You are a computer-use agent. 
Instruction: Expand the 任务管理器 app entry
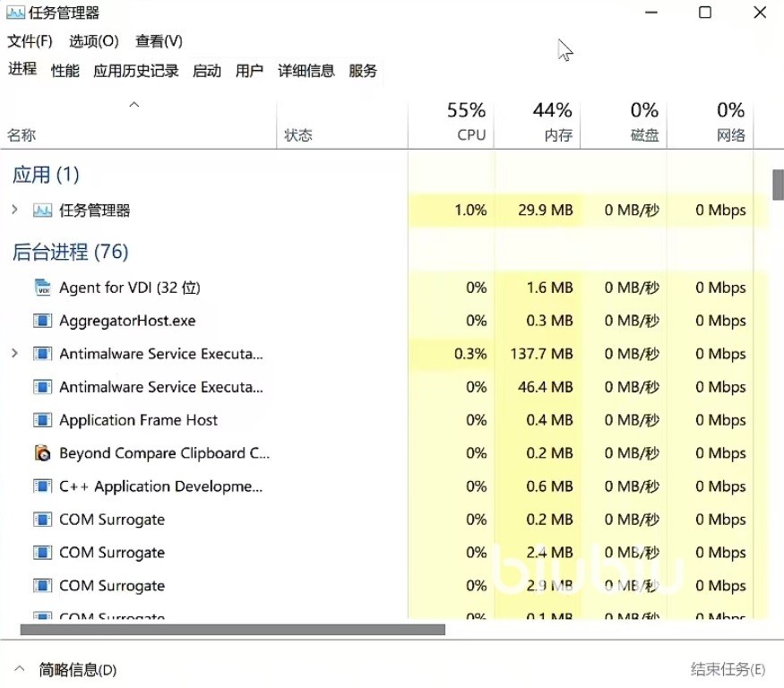click(14, 211)
